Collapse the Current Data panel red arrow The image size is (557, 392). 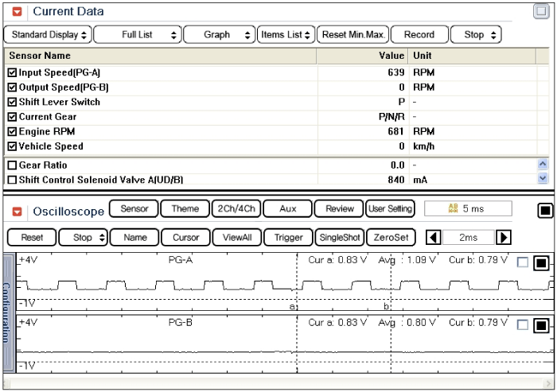click(x=17, y=12)
